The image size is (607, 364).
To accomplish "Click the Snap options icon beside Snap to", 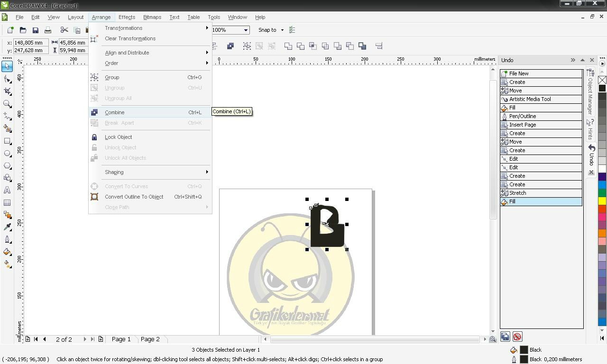I will (292, 30).
